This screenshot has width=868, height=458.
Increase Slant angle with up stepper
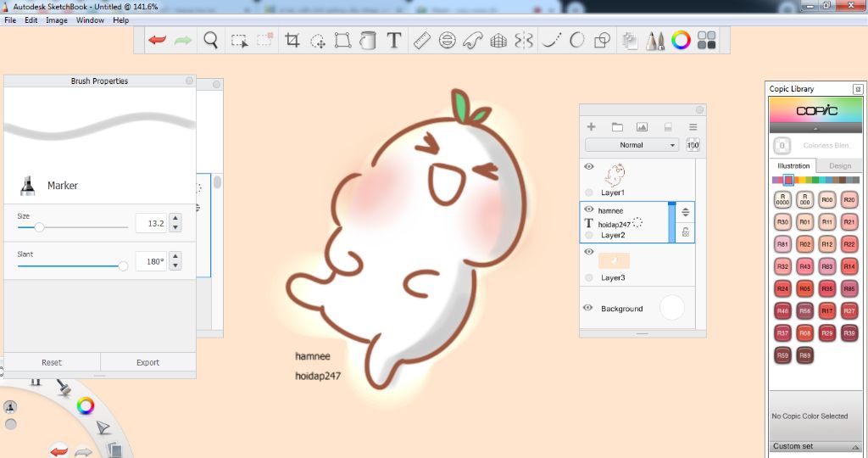pyautogui.click(x=175, y=256)
